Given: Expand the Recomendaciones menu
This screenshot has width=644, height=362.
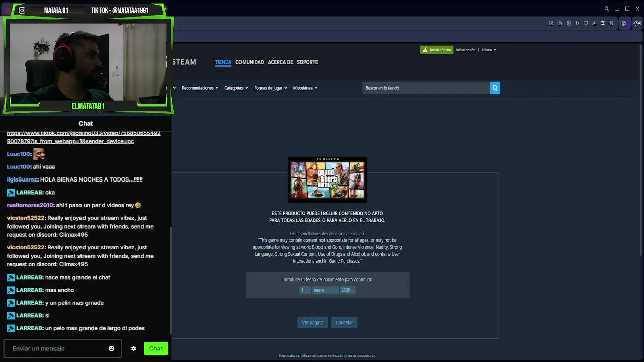Looking at the screenshot, I should tap(200, 88).
